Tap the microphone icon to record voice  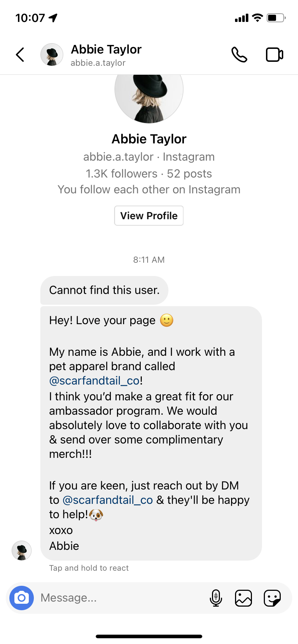coord(216,598)
